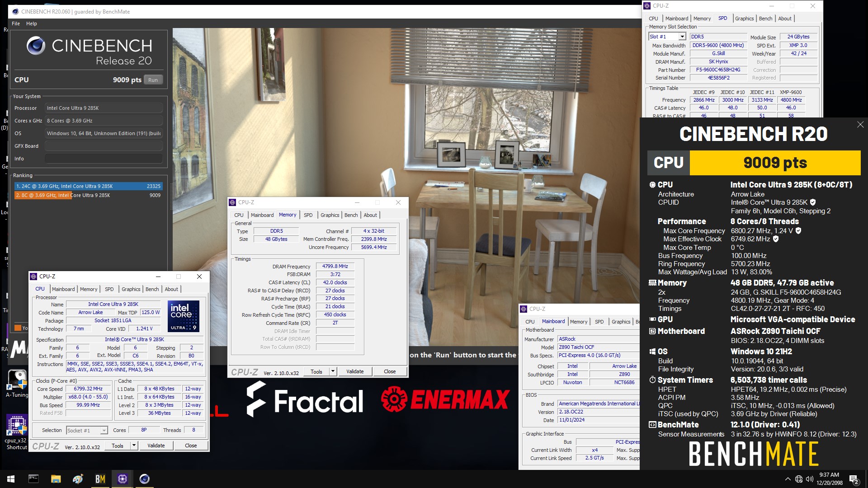The image size is (868, 488).
Task: Click Validate in the CPU window
Action: (156, 446)
